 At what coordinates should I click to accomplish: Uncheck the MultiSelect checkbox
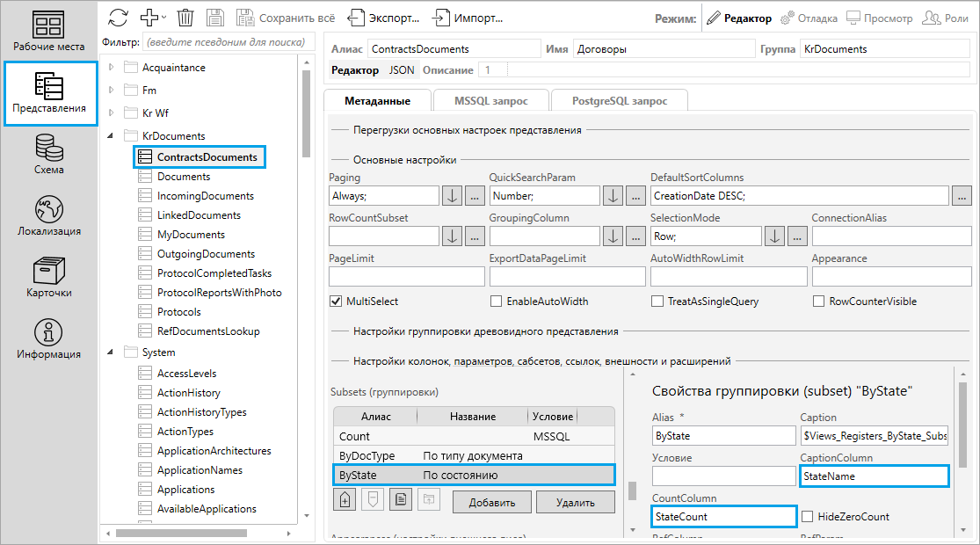click(335, 302)
